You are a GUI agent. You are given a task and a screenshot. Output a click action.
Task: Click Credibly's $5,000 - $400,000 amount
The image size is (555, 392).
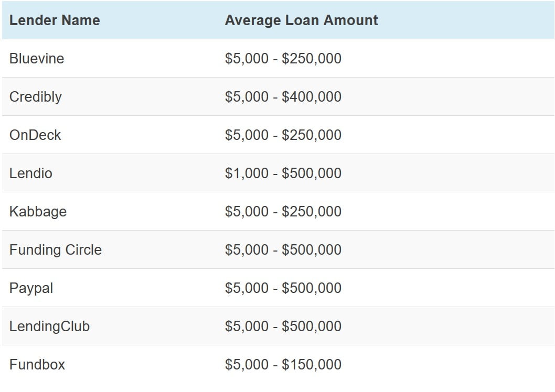coord(283,97)
